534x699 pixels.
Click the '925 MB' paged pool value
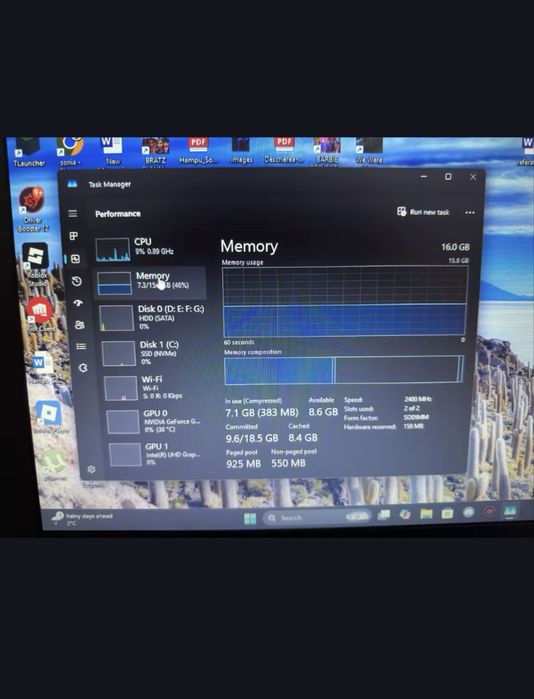(243, 464)
